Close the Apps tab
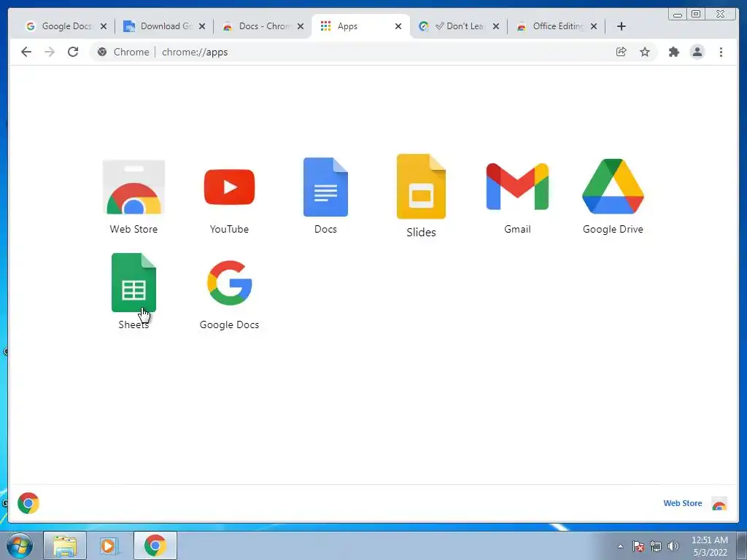 pyautogui.click(x=398, y=26)
